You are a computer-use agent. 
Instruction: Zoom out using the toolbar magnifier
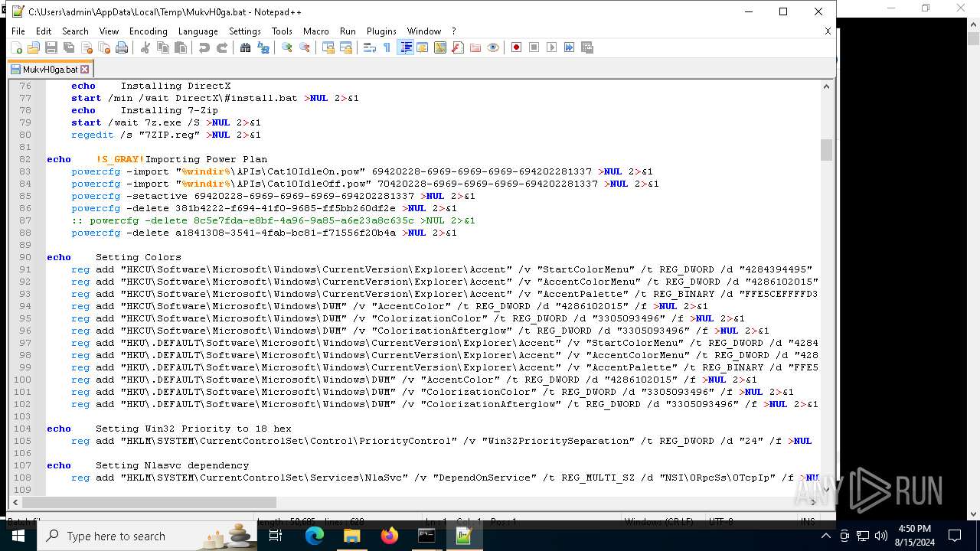tap(305, 47)
